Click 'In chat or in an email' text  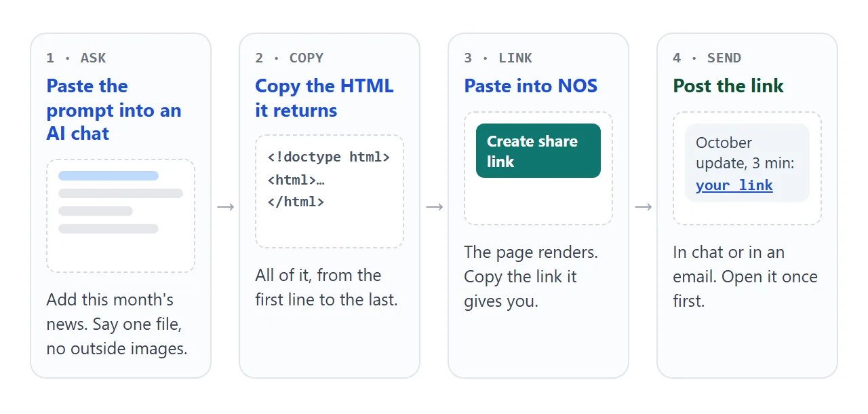[745, 276]
